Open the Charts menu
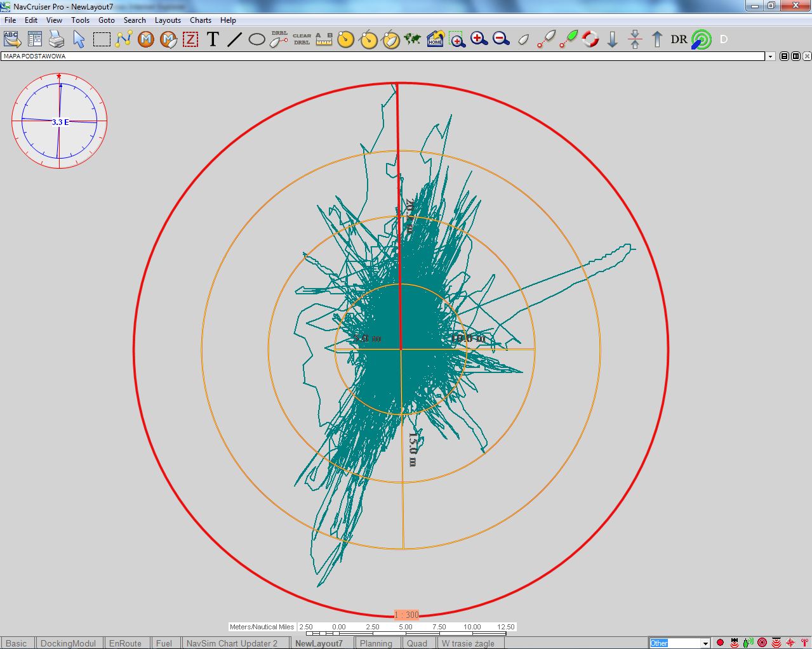The height and width of the screenshot is (649, 812). 201,20
